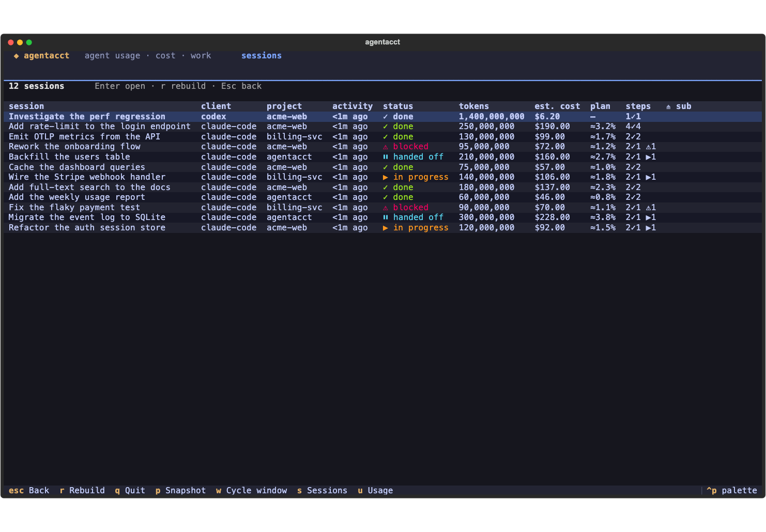Image resolution: width=766 pixels, height=532 pixels.
Task: Click the agentacct diamond logo icon
Action: point(16,56)
